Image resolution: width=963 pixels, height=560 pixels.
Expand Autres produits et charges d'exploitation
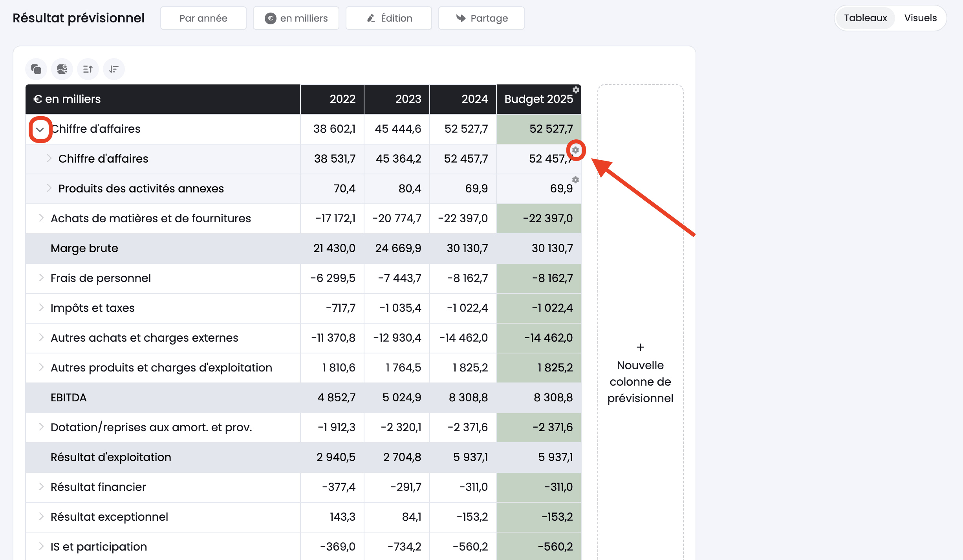(41, 367)
